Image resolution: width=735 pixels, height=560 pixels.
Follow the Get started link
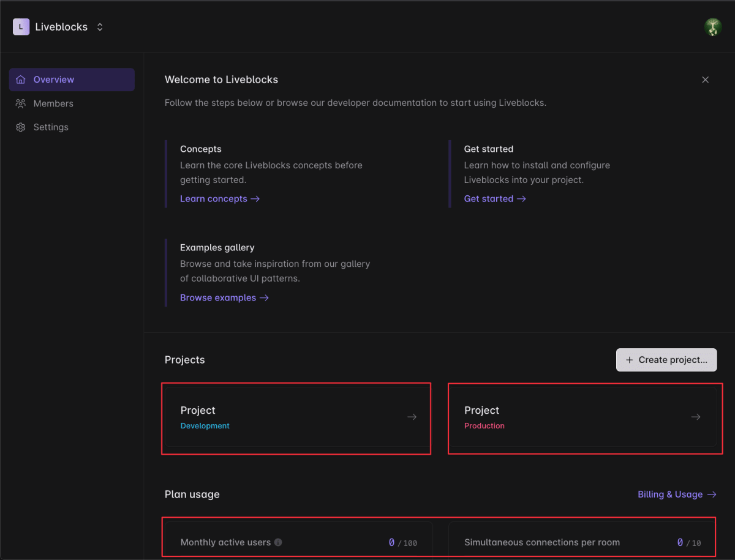click(x=495, y=199)
